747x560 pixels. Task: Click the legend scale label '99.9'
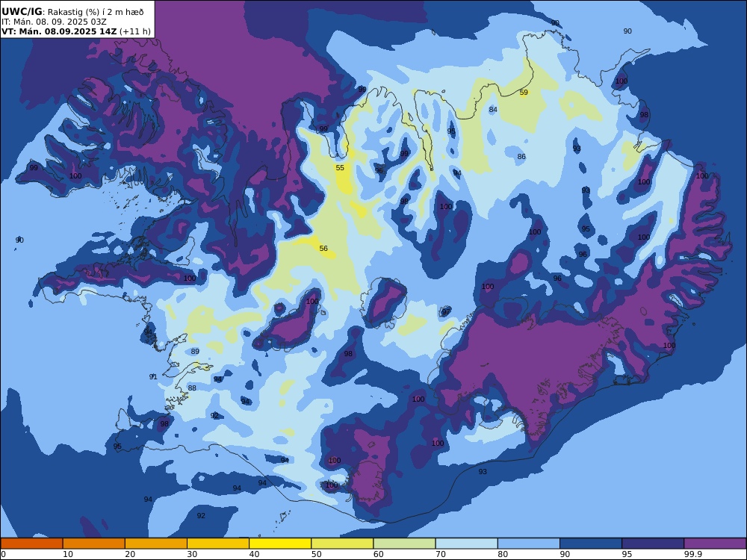click(692, 554)
